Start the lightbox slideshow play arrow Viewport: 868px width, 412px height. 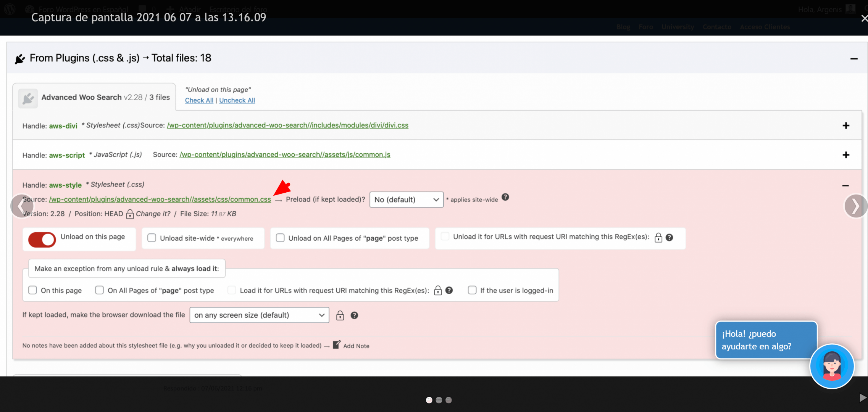coord(862,398)
